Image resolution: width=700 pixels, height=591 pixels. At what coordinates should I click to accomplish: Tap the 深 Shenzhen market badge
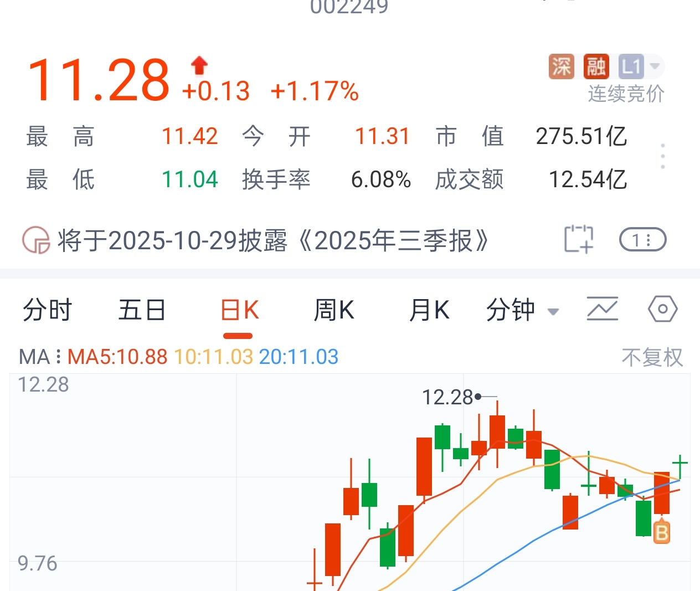pyautogui.click(x=561, y=67)
